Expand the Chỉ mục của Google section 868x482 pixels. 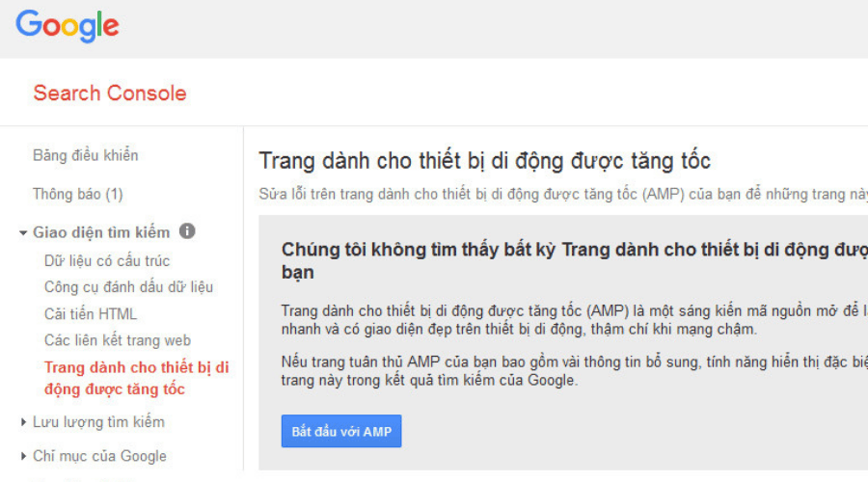tap(23, 456)
